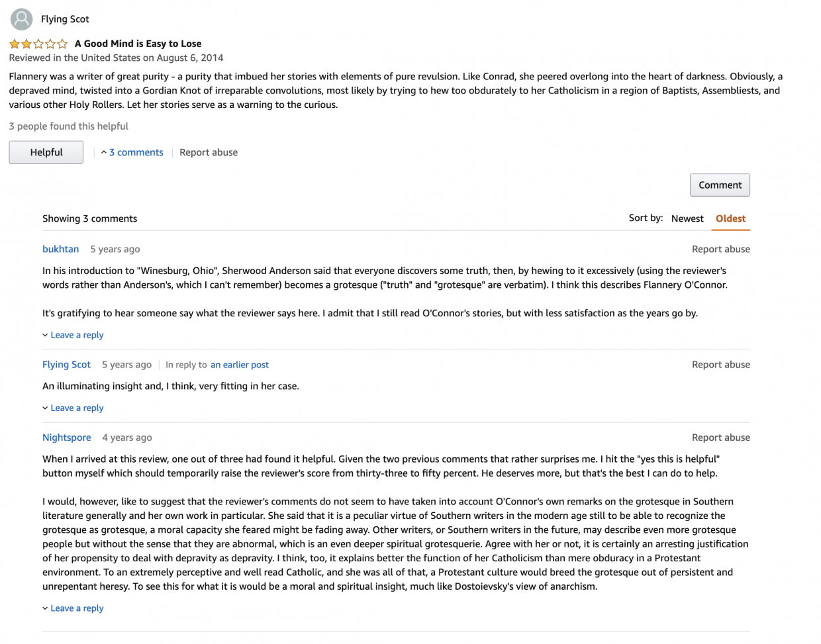The height and width of the screenshot is (644, 821).
Task: Click Flying Scot's profile avatar icon
Action: pos(21,19)
